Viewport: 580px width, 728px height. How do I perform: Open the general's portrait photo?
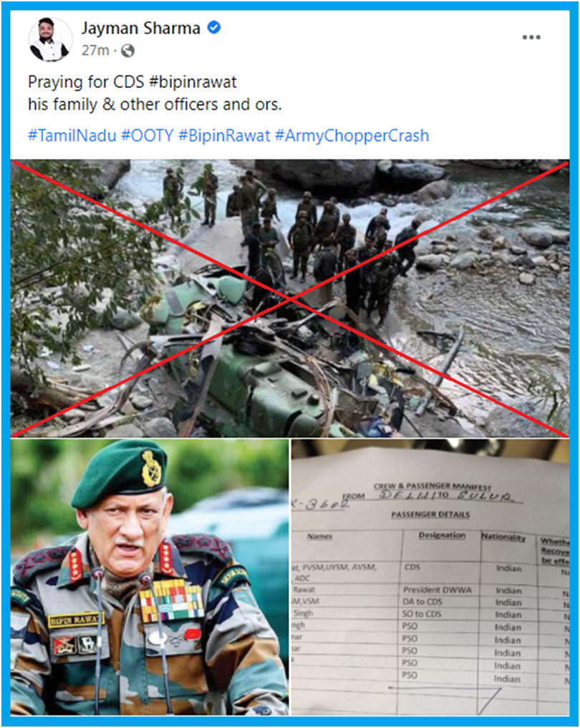[x=150, y=578]
